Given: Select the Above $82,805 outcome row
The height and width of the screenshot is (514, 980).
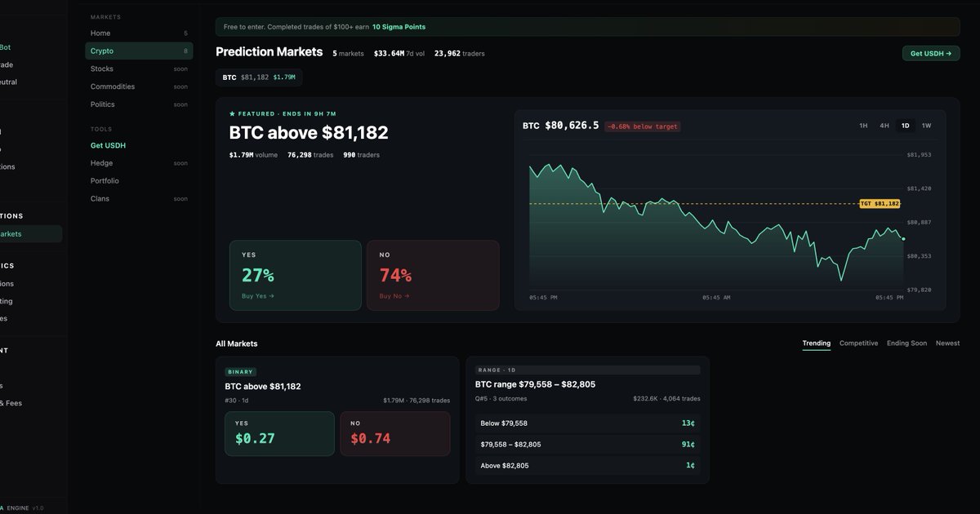Looking at the screenshot, I should (587, 466).
